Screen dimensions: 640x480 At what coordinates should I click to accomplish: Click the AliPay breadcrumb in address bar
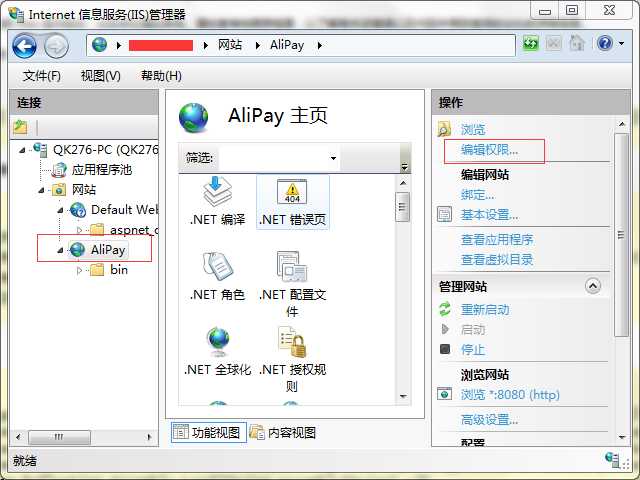287,44
